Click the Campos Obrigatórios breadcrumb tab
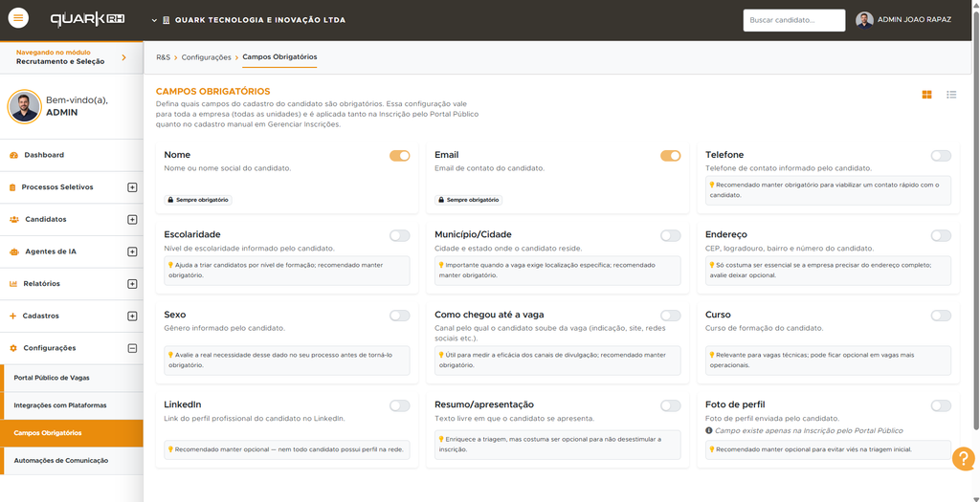This screenshot has width=980, height=502. click(279, 56)
